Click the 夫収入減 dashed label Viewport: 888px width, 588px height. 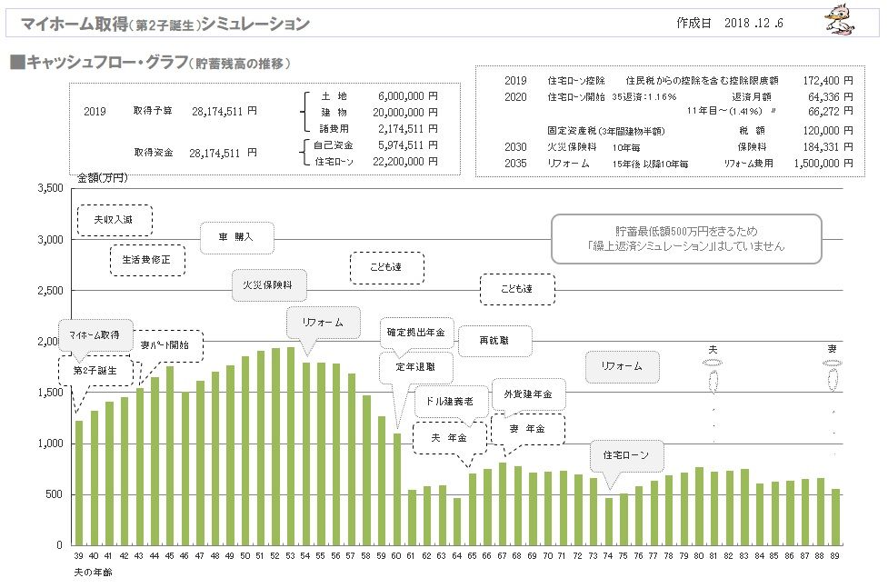click(115, 220)
